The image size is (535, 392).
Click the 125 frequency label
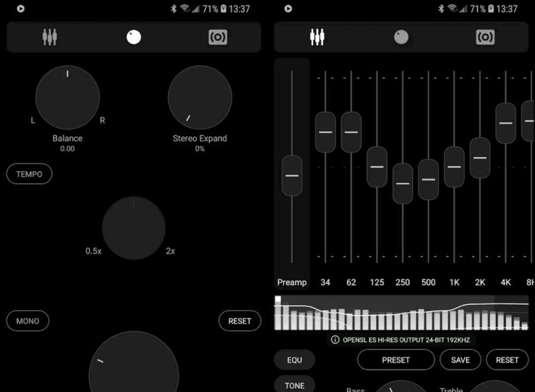(377, 282)
